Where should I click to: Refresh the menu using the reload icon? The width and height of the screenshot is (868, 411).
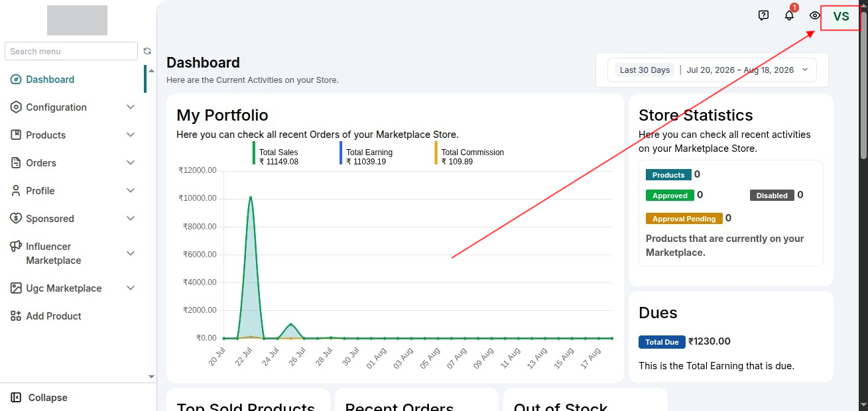coord(147,51)
